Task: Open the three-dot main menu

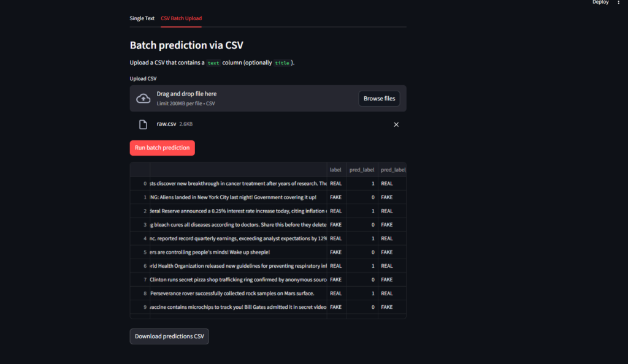Action: click(618, 2)
